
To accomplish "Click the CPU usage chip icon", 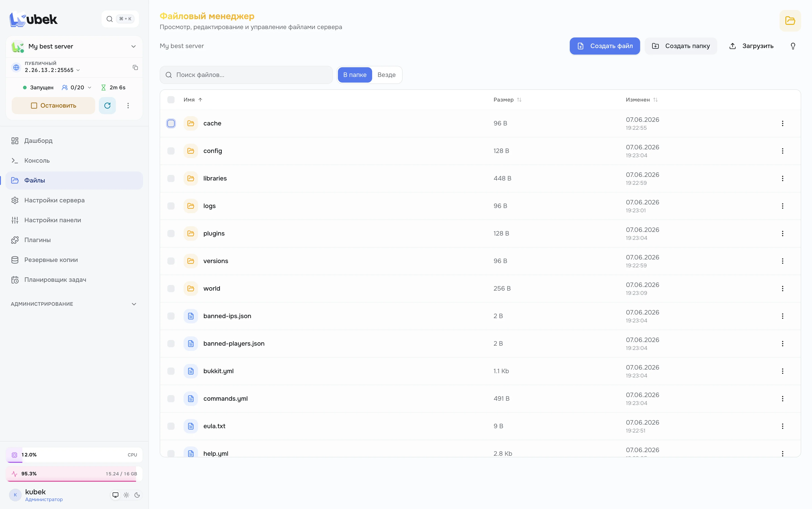I will 14,455.
